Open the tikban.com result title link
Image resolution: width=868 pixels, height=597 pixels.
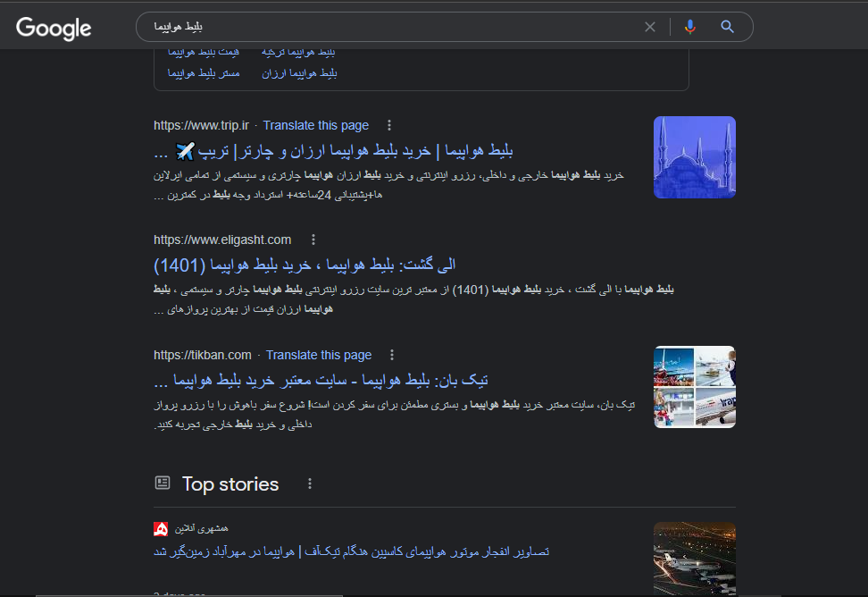click(321, 381)
